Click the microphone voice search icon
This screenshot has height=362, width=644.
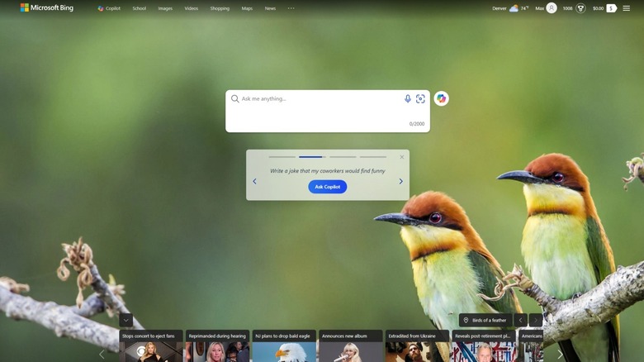tap(407, 98)
